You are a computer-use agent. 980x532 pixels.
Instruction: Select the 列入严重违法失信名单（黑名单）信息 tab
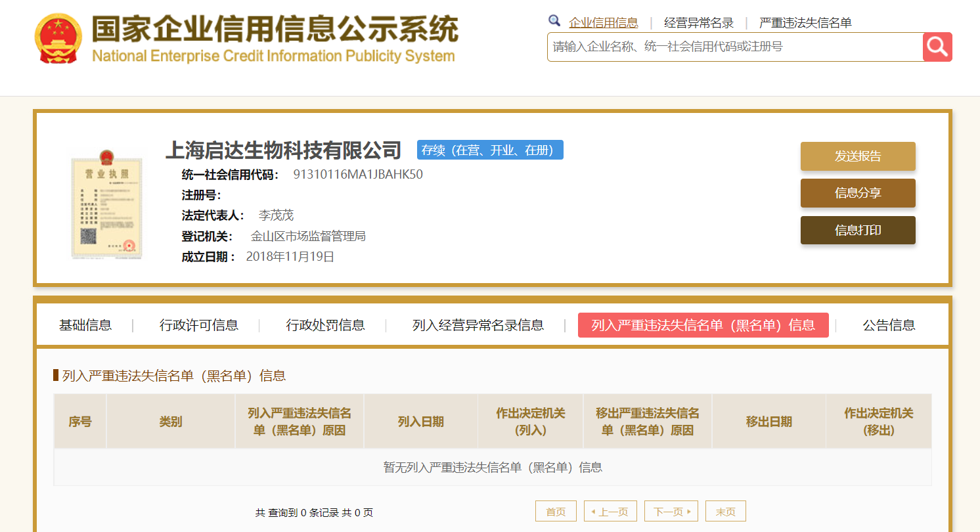pyautogui.click(x=703, y=325)
